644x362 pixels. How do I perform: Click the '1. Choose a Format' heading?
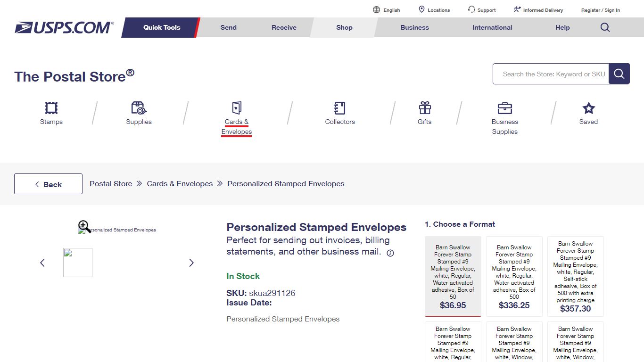coord(460,224)
